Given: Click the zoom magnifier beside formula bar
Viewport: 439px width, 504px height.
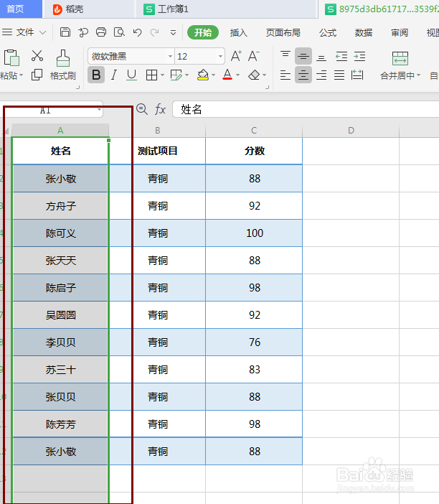Looking at the screenshot, I should click(x=141, y=109).
